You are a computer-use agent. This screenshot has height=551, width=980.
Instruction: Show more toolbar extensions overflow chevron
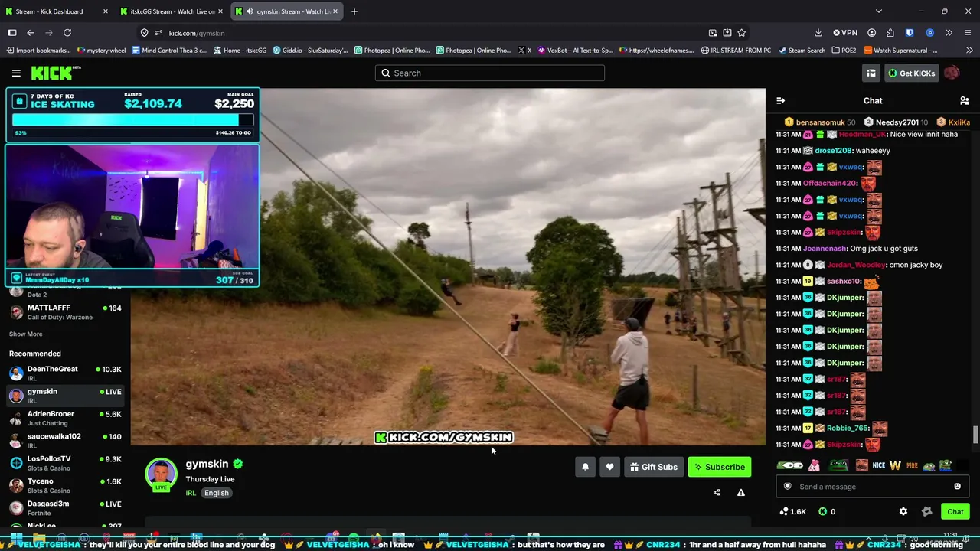[949, 33]
